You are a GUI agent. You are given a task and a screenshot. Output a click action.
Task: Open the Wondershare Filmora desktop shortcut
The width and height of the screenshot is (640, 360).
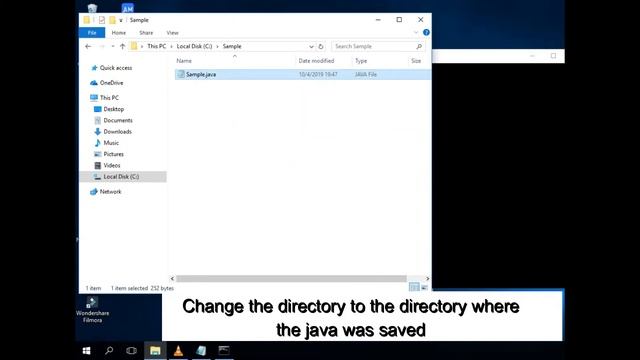point(92,310)
